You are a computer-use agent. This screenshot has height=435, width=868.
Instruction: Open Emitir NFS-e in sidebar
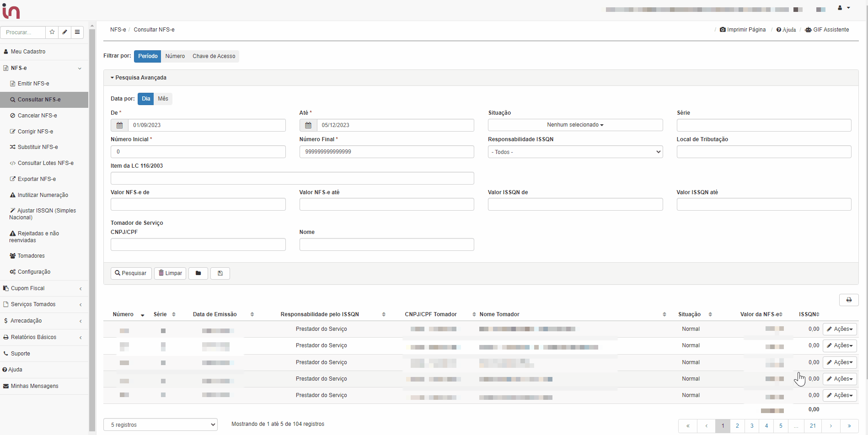click(33, 84)
